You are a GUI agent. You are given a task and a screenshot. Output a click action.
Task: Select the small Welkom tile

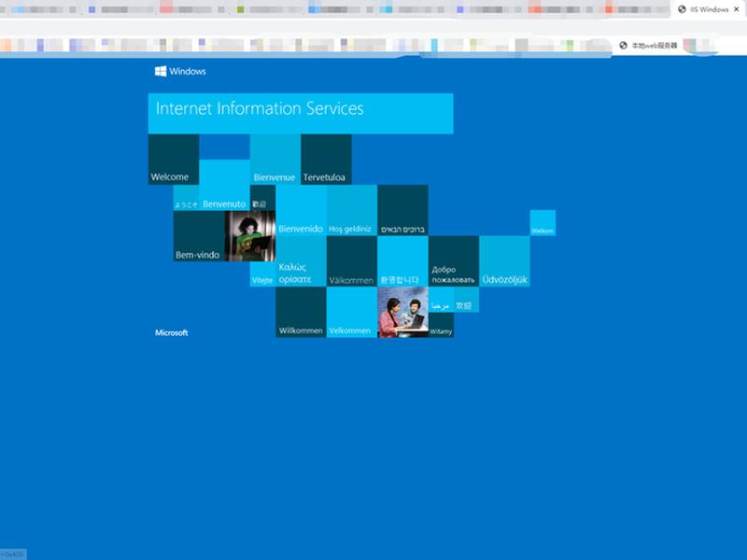click(543, 223)
